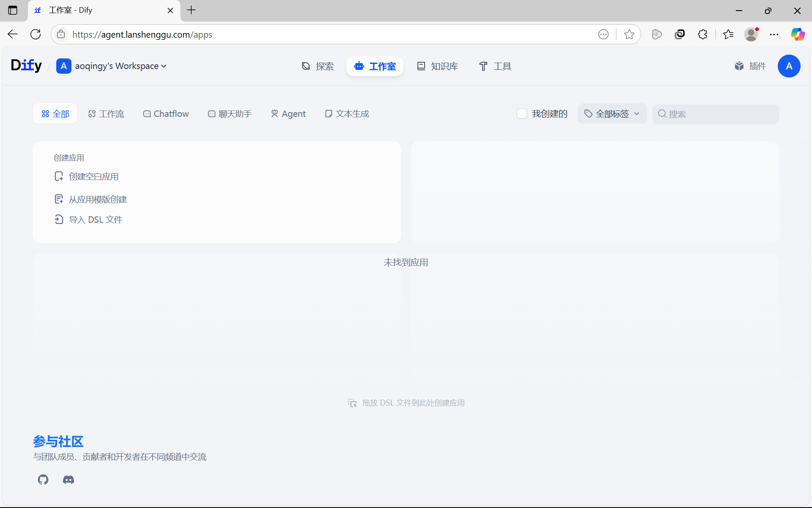Click the browser chat bubbles icon
The width and height of the screenshot is (812, 508).
657,34
